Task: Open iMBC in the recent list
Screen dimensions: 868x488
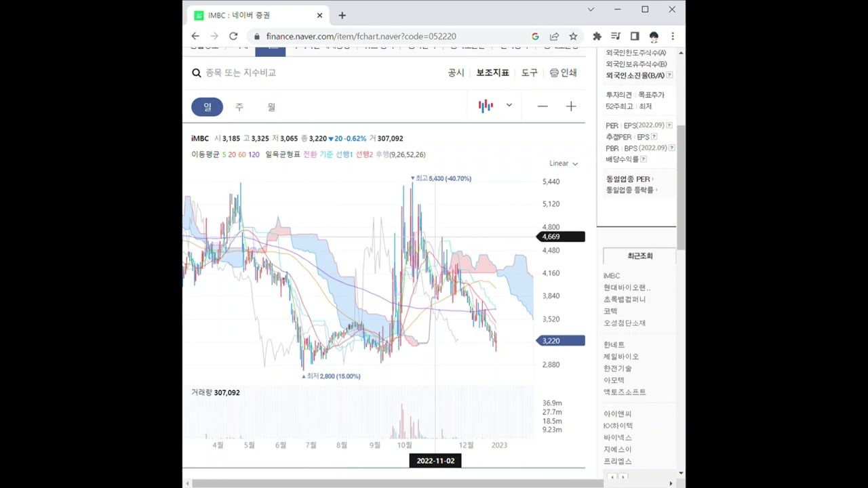Action: 612,276
